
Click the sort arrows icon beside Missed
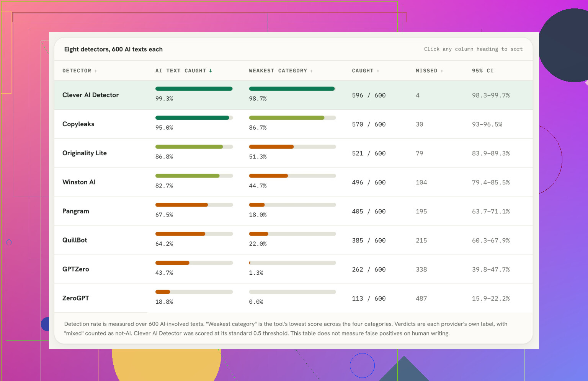441,71
